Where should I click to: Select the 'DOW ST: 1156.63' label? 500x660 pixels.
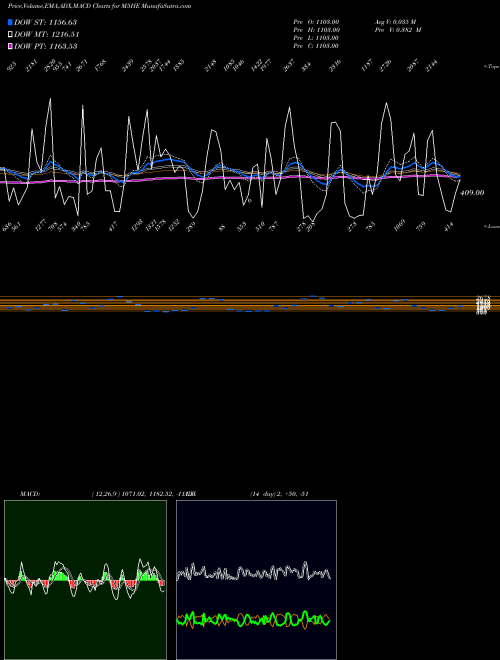click(x=45, y=22)
